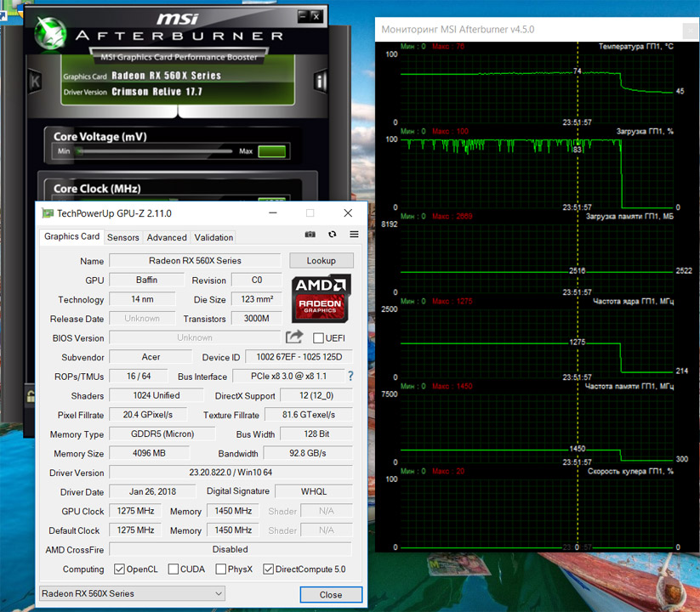Click the Driver Date Jan 26, 2018 field

(x=153, y=491)
